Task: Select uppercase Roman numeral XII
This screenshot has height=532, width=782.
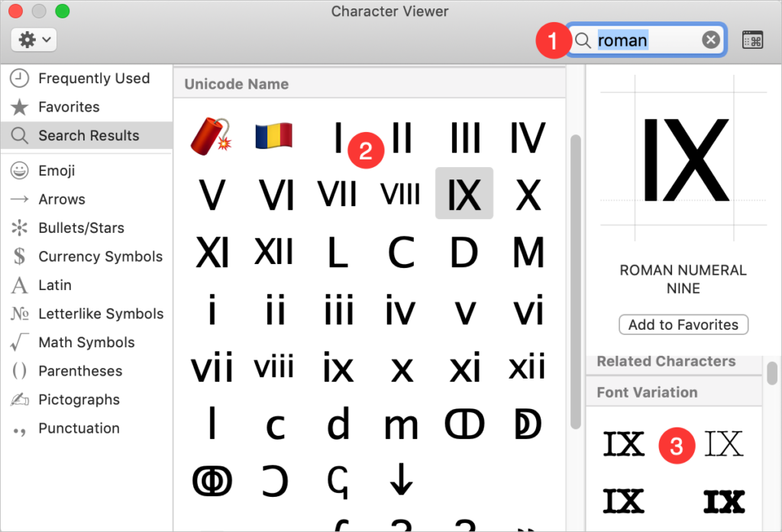Action: click(274, 251)
